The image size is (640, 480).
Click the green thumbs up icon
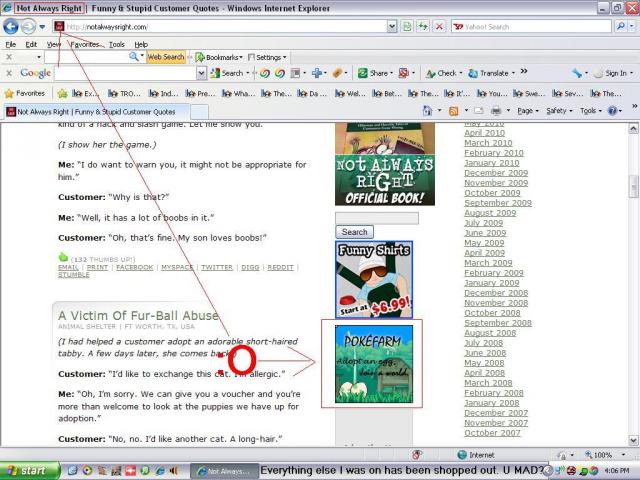[x=64, y=258]
